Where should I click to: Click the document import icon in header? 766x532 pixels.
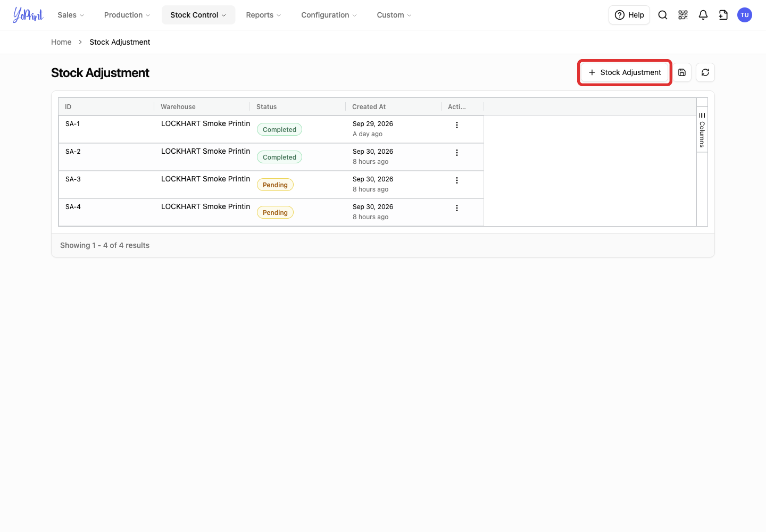click(x=723, y=15)
